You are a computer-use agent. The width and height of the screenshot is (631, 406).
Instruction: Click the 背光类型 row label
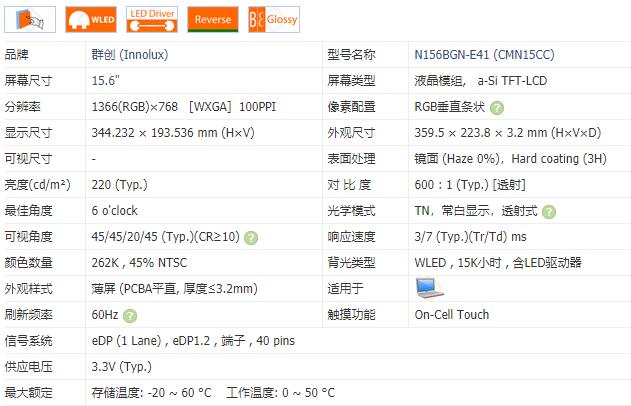coord(351,263)
